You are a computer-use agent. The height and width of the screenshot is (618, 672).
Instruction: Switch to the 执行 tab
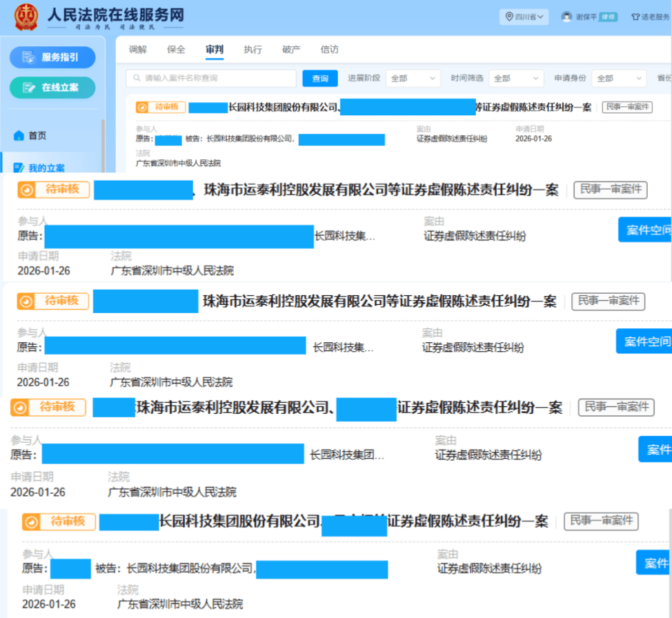pos(253,49)
